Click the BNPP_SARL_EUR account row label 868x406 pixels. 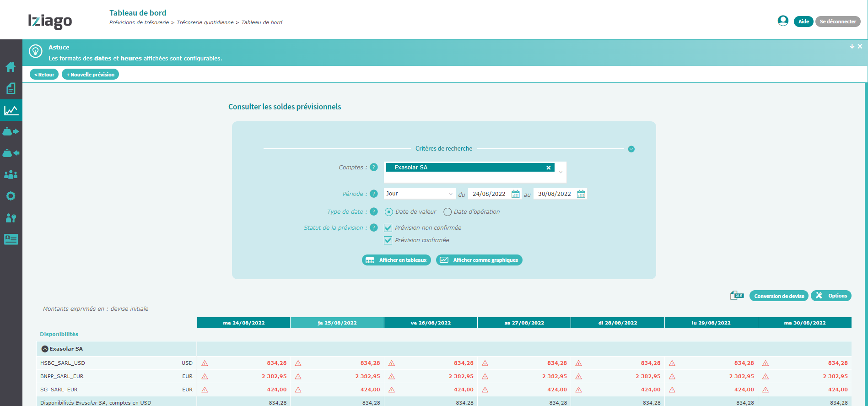pos(62,376)
